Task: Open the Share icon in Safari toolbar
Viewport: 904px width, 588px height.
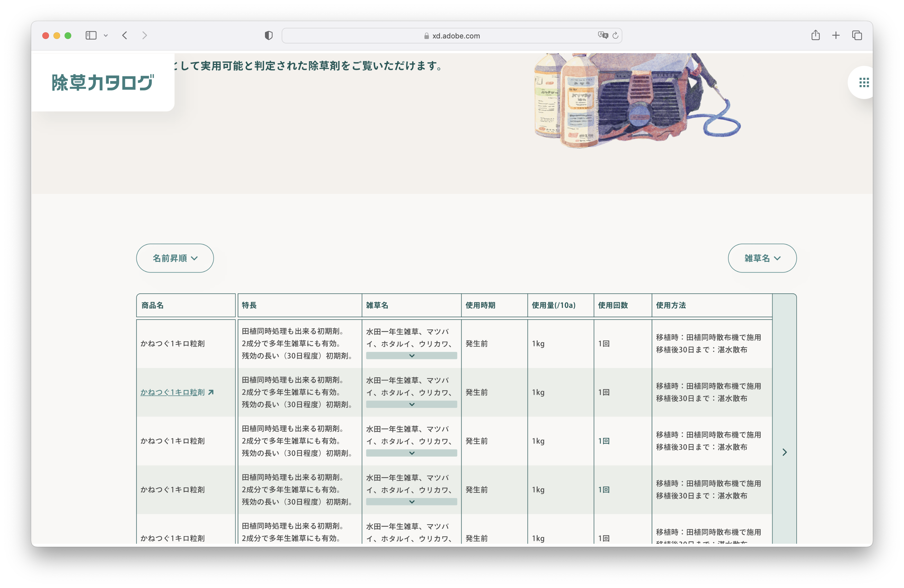Action: (x=815, y=35)
